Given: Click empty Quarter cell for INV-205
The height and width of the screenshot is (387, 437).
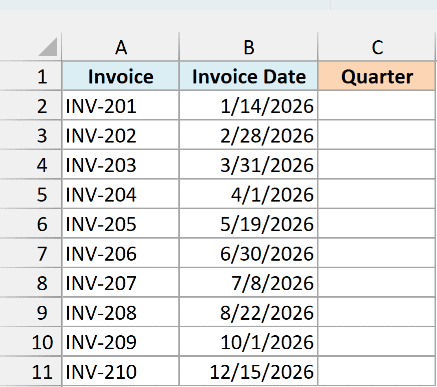Looking at the screenshot, I should [377, 224].
